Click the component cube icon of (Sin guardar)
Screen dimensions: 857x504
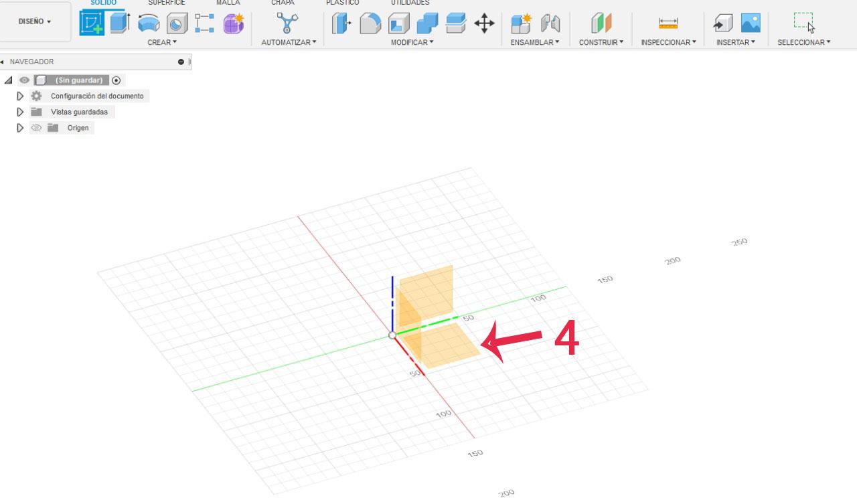tap(40, 80)
